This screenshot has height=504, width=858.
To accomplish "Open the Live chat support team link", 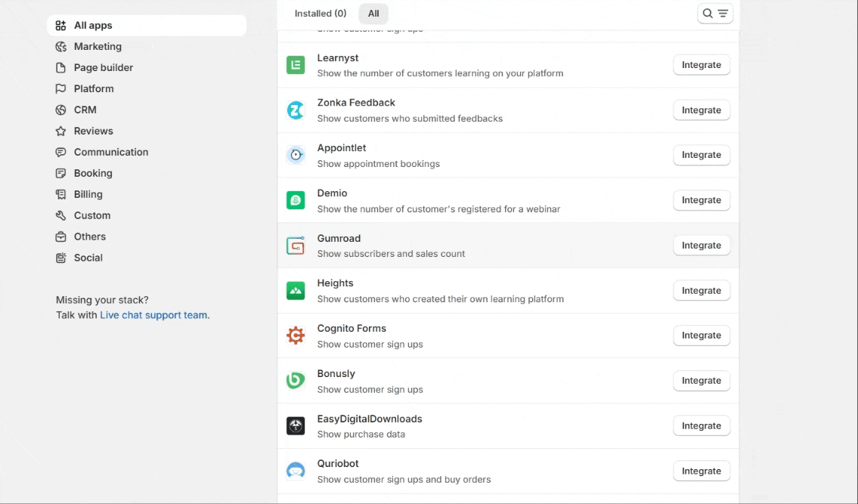I will pos(153,315).
